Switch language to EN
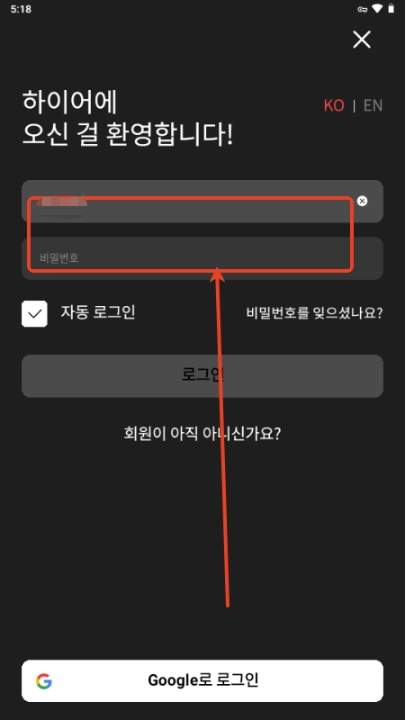 click(373, 106)
